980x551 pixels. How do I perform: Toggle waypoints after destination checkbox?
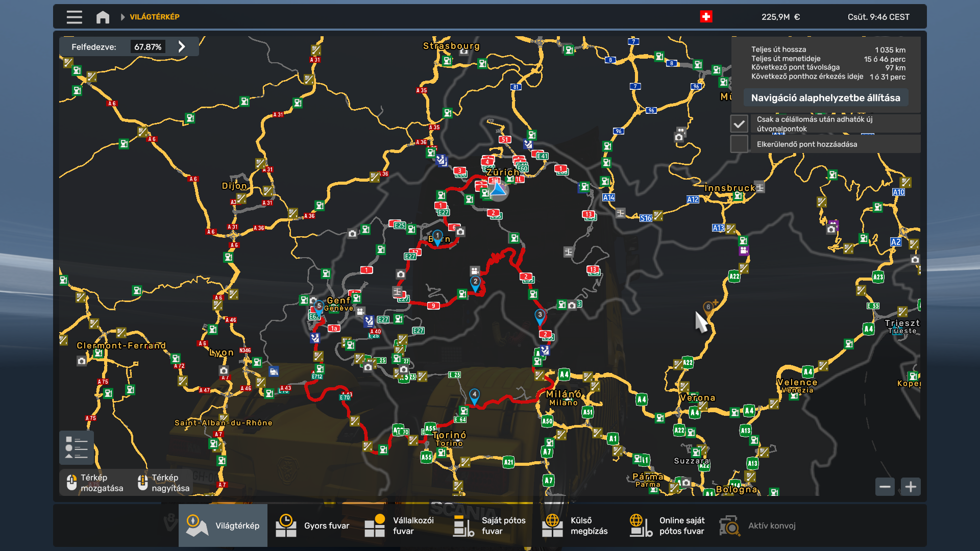click(x=739, y=123)
